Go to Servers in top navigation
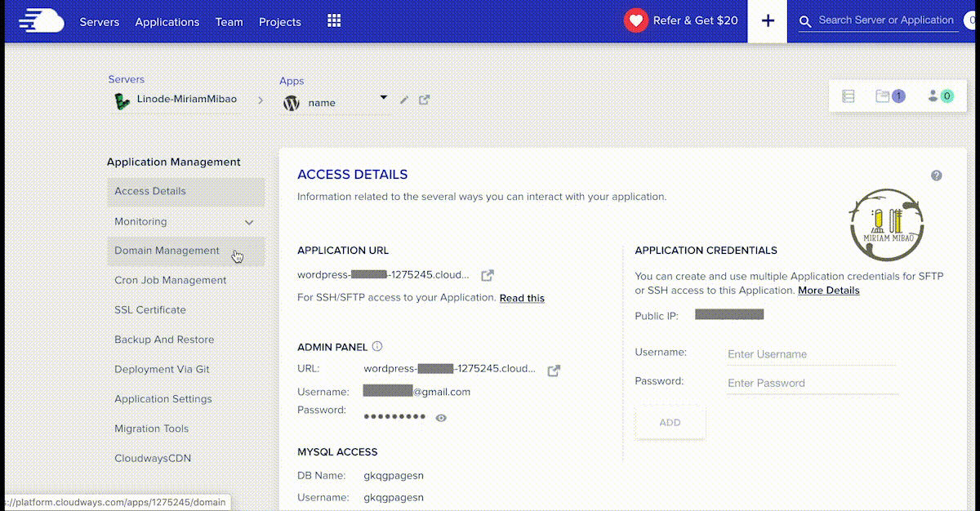980x511 pixels. (x=100, y=22)
